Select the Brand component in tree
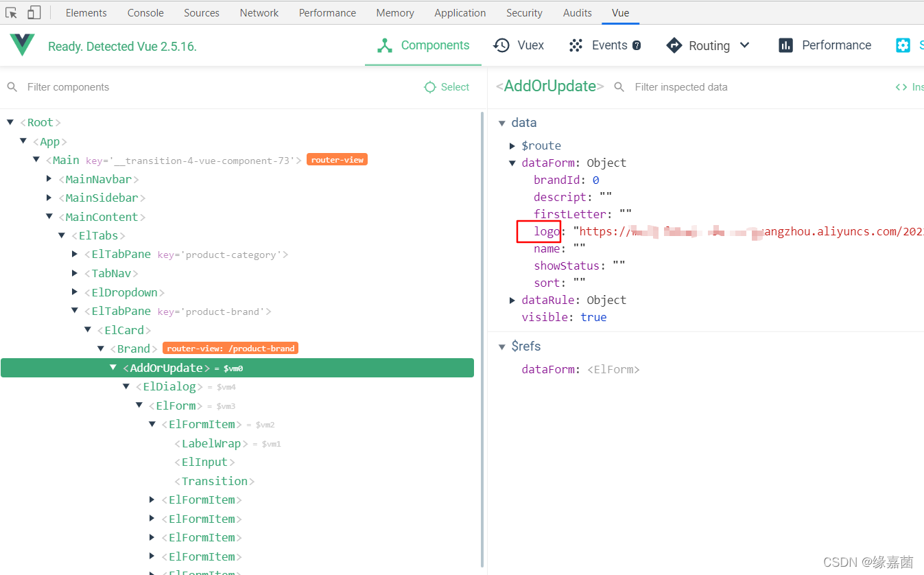This screenshot has width=924, height=575. (x=133, y=349)
